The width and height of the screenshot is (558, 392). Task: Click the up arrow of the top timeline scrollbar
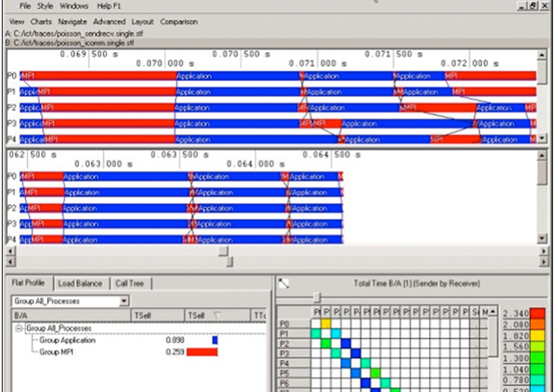click(541, 55)
